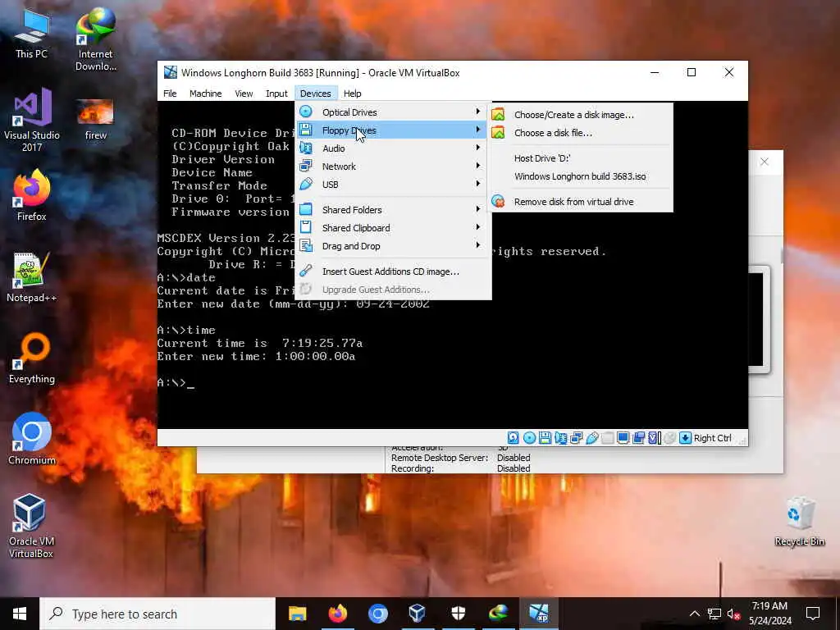Expand the Shared Folders submenu
Screen dimensions: 840x630
pos(390,209)
